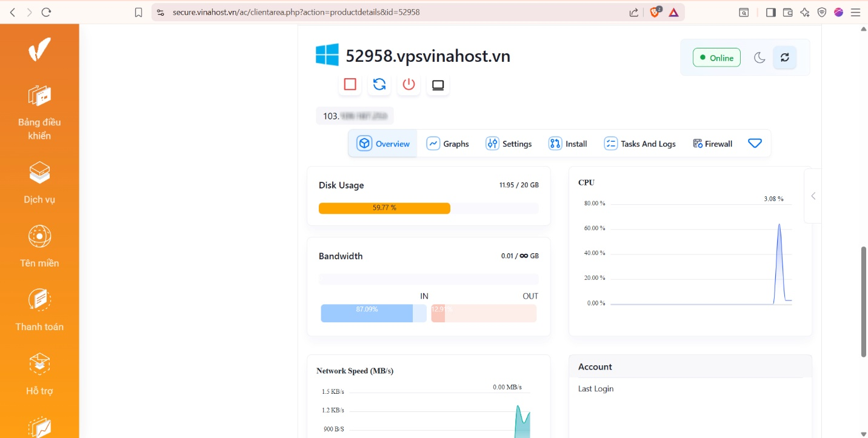
Task: Open Hỗ trợ in sidebar
Action: (x=39, y=374)
